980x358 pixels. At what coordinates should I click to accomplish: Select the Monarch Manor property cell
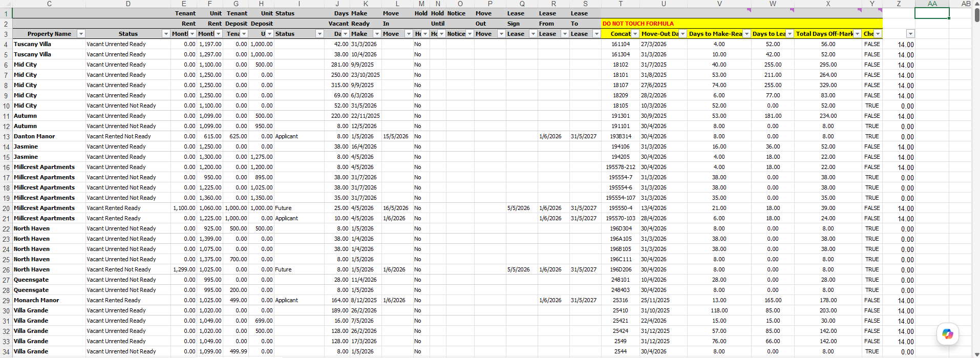click(49, 300)
